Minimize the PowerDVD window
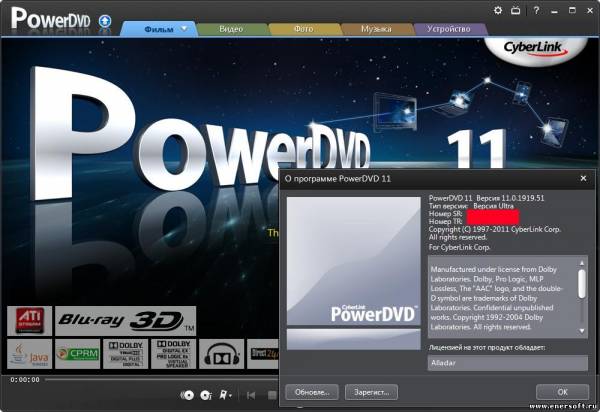Screen dimensions: 600x412 pyautogui.click(x=554, y=11)
